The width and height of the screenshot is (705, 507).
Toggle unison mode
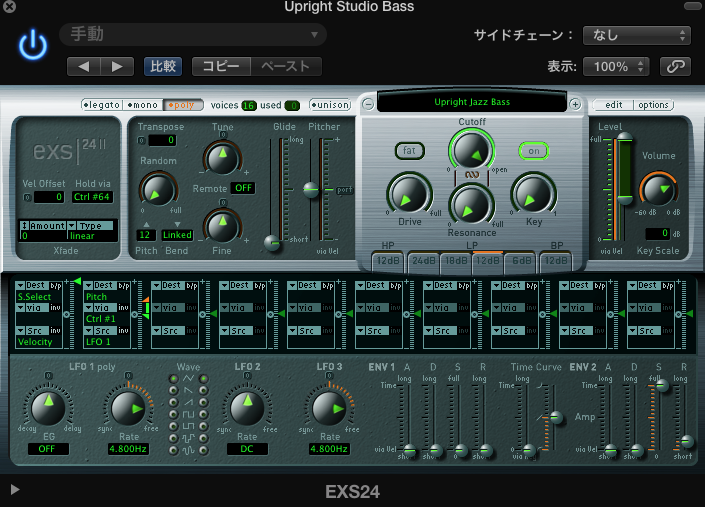click(330, 105)
